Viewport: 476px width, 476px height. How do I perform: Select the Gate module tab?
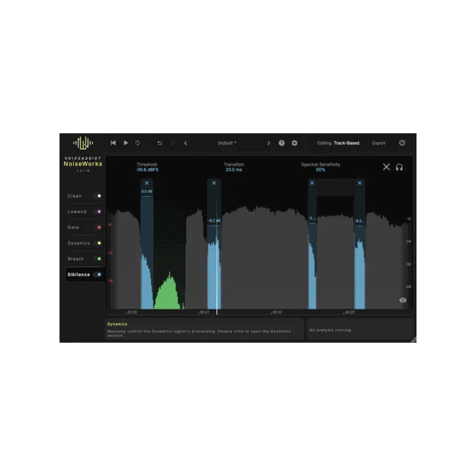point(73,227)
